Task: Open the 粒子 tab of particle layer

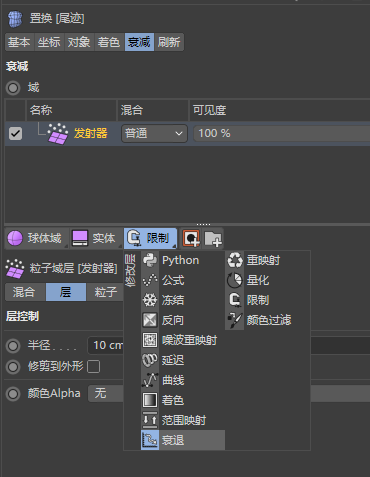Action: point(105,292)
